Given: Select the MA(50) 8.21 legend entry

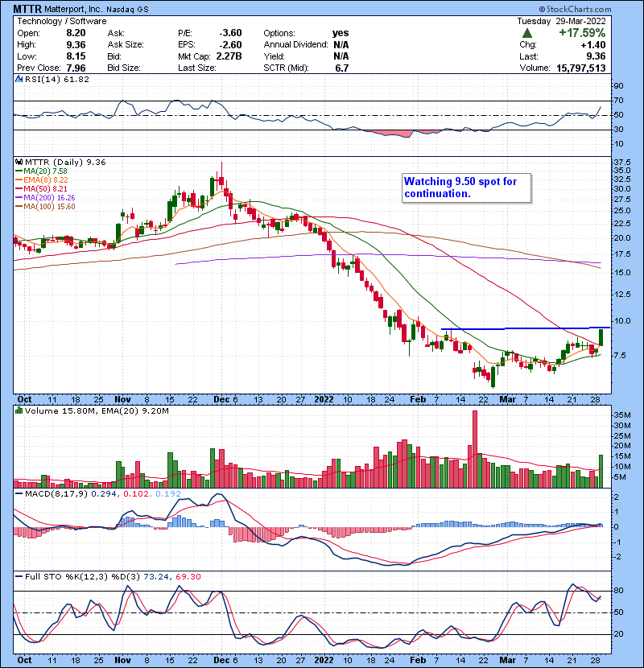Looking at the screenshot, I should tap(41, 189).
